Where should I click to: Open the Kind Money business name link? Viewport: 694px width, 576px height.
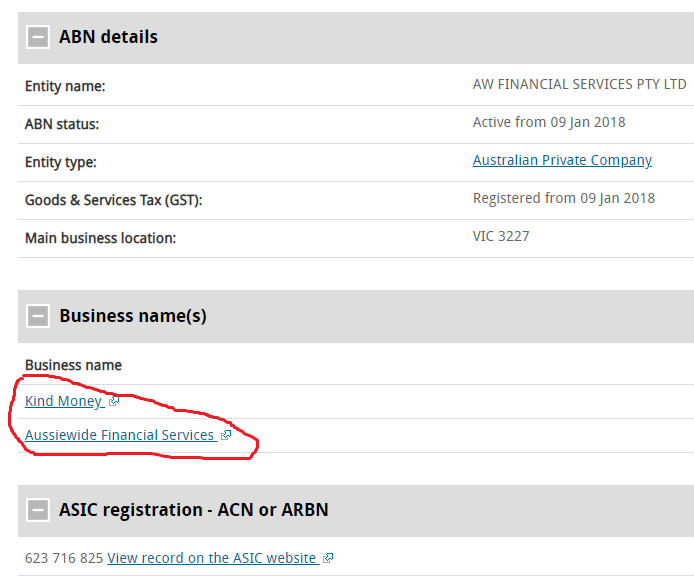coord(64,401)
